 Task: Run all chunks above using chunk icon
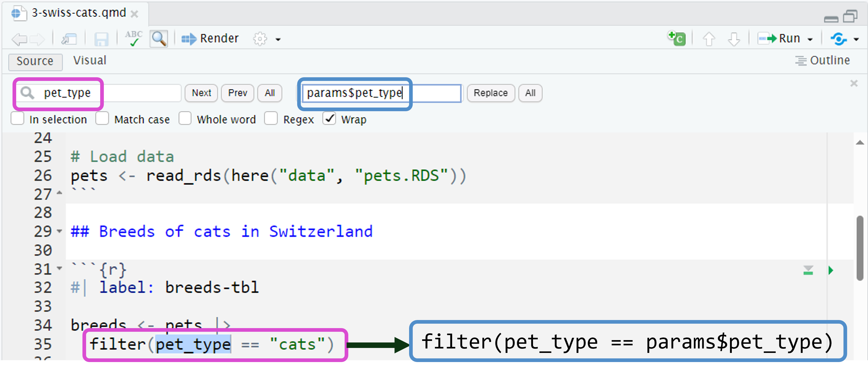808,270
